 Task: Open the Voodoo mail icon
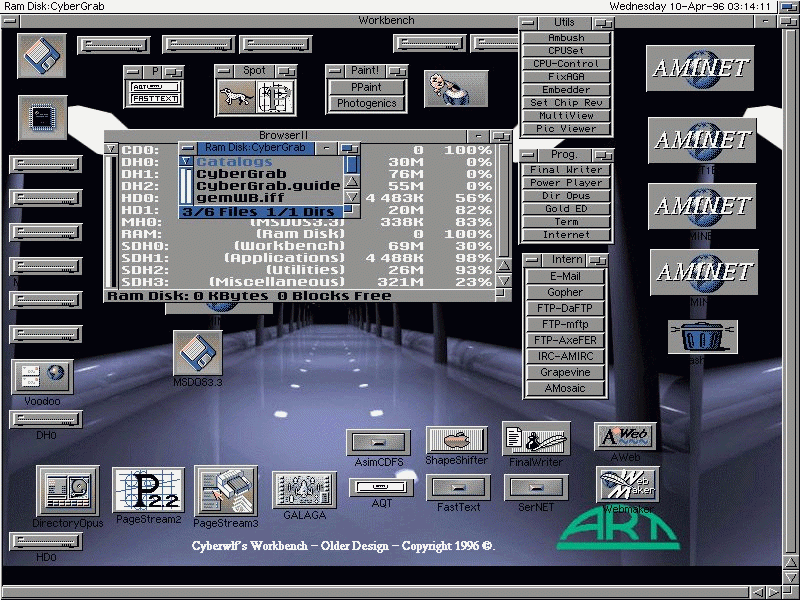click(x=42, y=377)
